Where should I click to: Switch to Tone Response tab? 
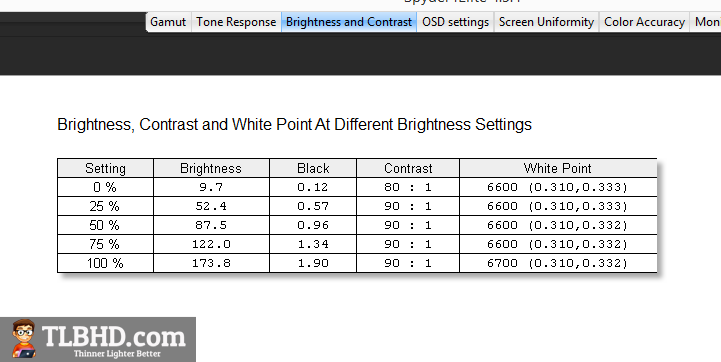click(236, 22)
